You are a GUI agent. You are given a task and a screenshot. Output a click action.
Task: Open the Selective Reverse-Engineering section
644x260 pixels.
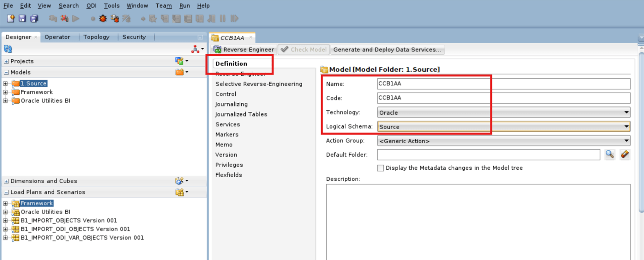259,84
